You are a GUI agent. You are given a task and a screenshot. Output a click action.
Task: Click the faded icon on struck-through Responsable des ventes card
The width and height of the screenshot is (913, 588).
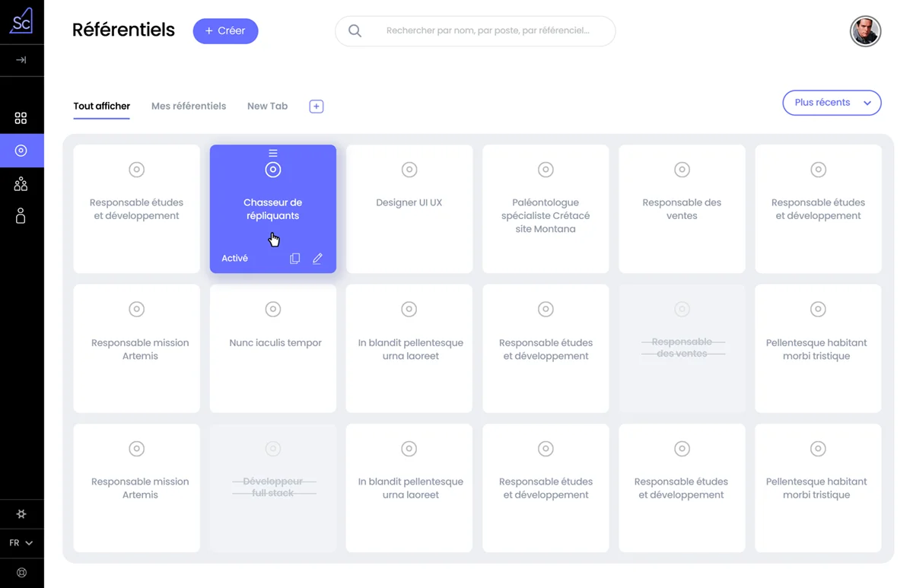pyautogui.click(x=682, y=309)
